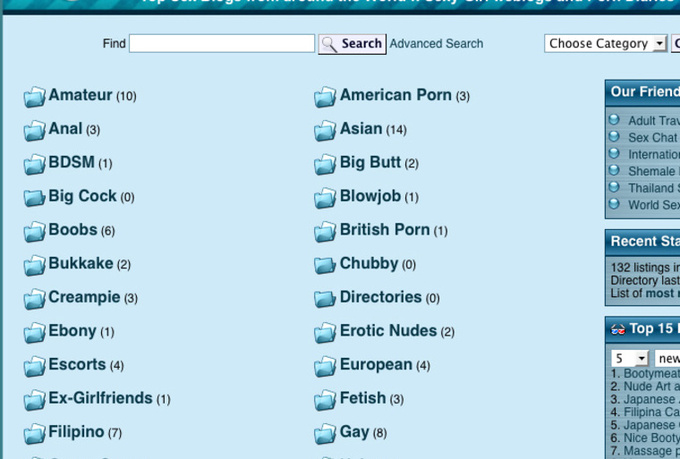Viewport: 680px width, 459px height.
Task: Click the Find text input field
Action: point(222,43)
